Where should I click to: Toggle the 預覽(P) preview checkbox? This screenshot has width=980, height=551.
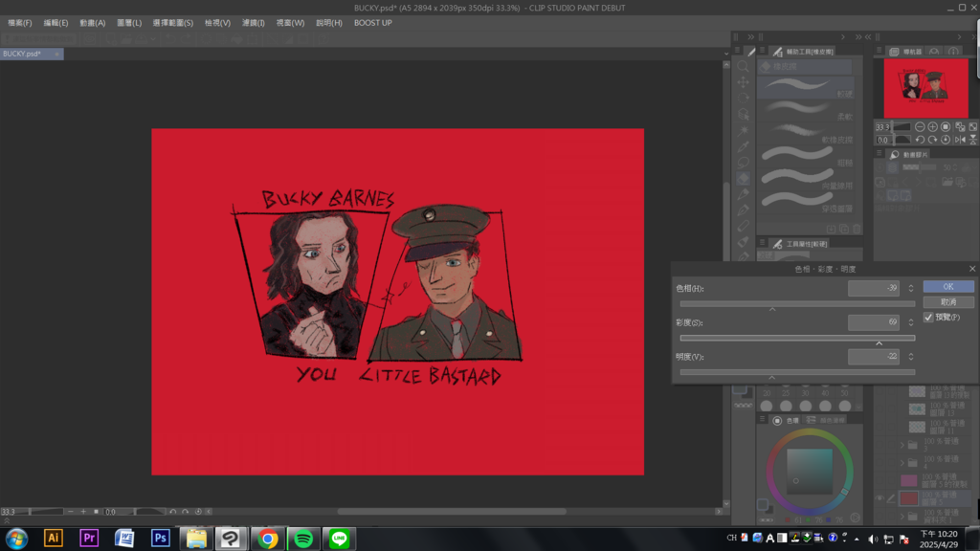928,318
